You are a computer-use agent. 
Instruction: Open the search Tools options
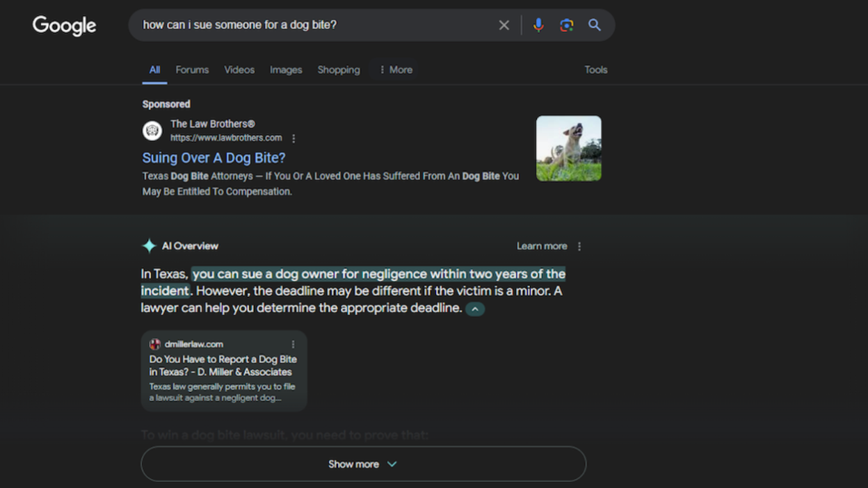(596, 70)
